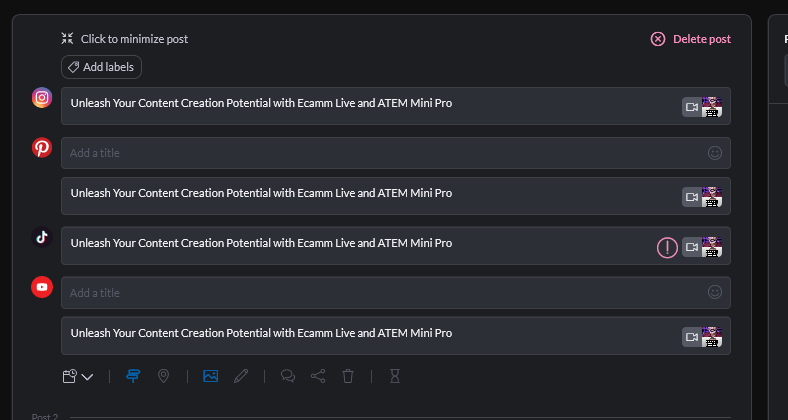The height and width of the screenshot is (420, 788).
Task: Click the location pin icon in toolbar
Action: (163, 376)
